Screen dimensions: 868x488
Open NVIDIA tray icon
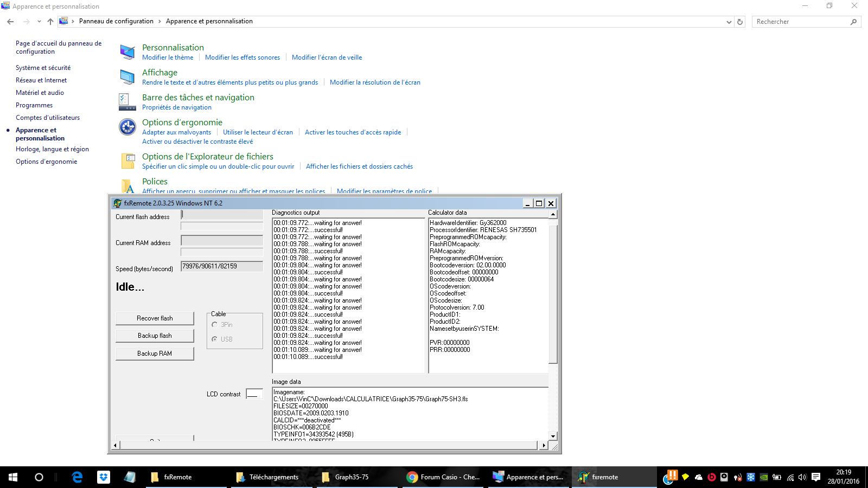click(x=764, y=477)
